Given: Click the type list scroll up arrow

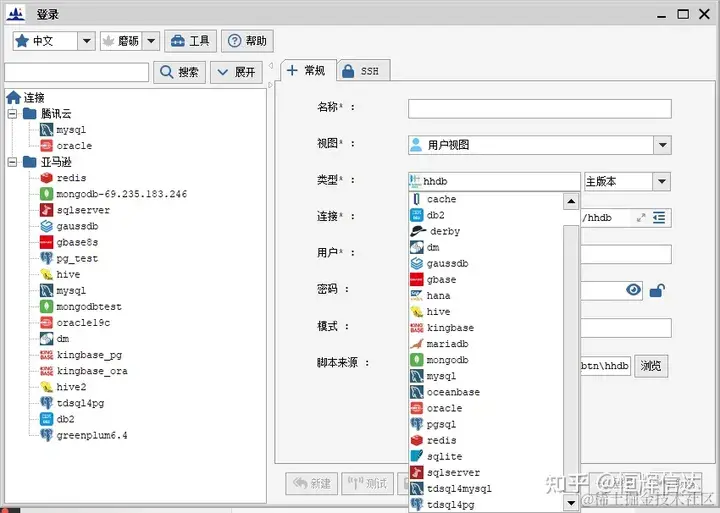Looking at the screenshot, I should (x=571, y=201).
